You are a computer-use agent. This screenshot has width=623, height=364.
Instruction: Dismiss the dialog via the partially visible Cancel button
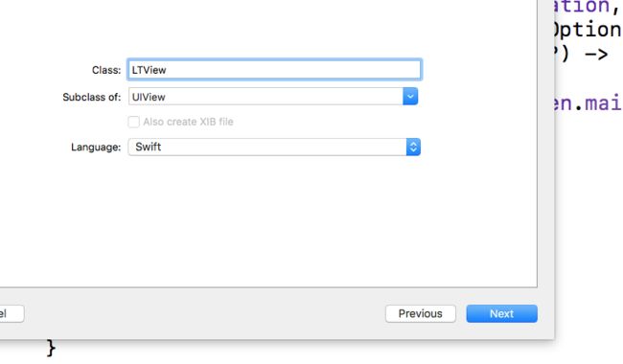(12, 313)
